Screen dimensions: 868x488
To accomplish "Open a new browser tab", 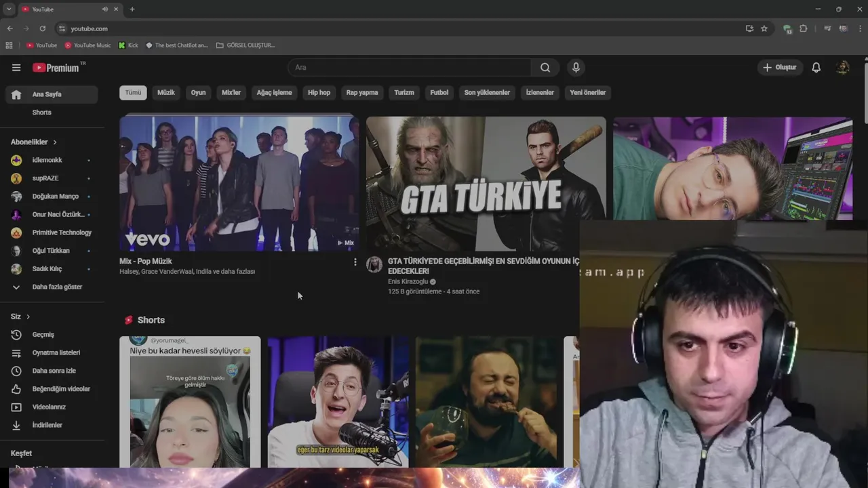I will click(x=132, y=9).
